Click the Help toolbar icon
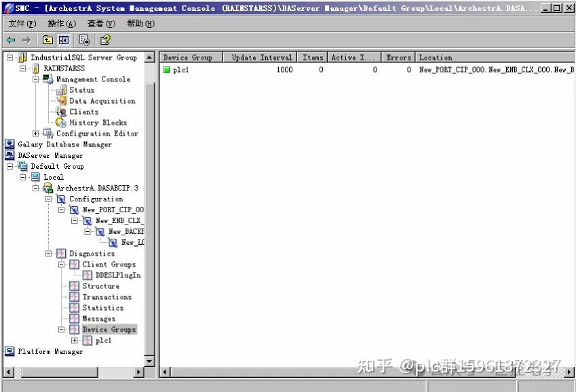This screenshot has height=392, width=576. pos(105,40)
